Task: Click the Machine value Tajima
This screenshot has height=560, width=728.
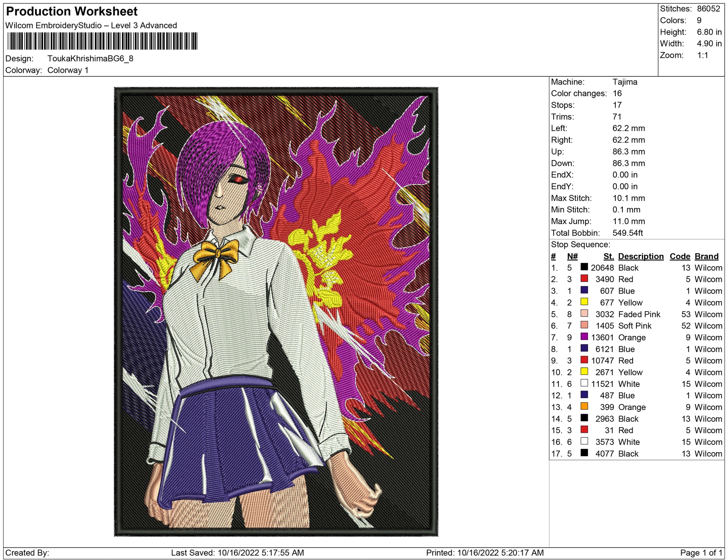Action: (x=625, y=82)
